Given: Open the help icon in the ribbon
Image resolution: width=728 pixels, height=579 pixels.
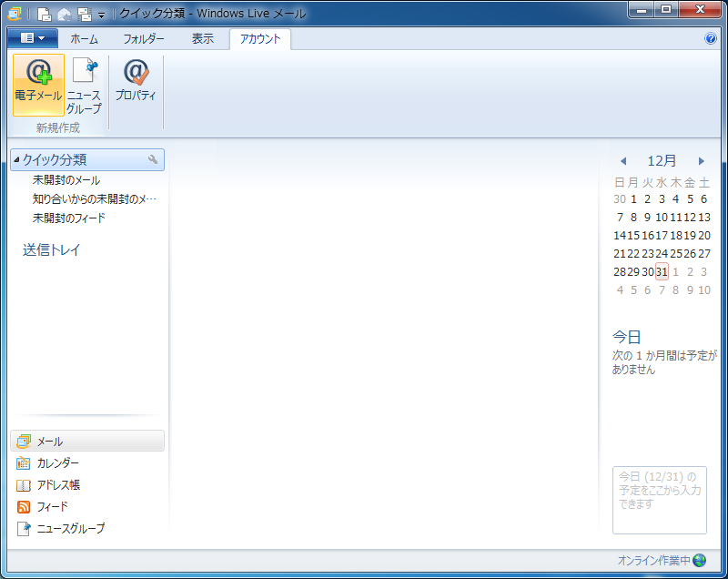Looking at the screenshot, I should click(x=711, y=38).
